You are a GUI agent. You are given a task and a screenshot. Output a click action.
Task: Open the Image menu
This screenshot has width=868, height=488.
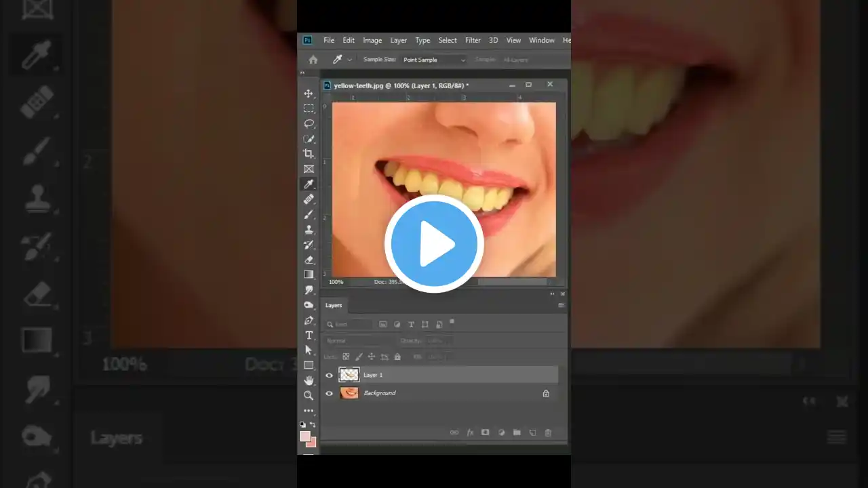pyautogui.click(x=372, y=40)
